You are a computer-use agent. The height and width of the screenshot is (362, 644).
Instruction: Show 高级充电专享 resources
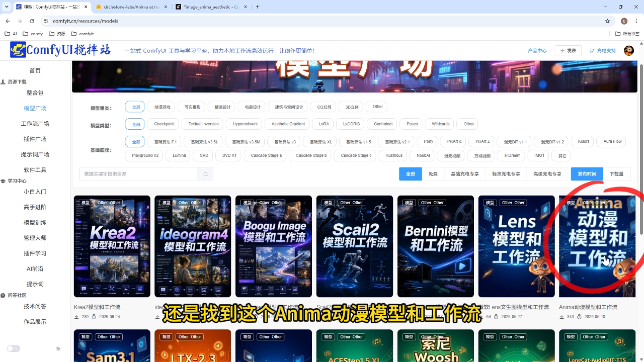point(547,174)
